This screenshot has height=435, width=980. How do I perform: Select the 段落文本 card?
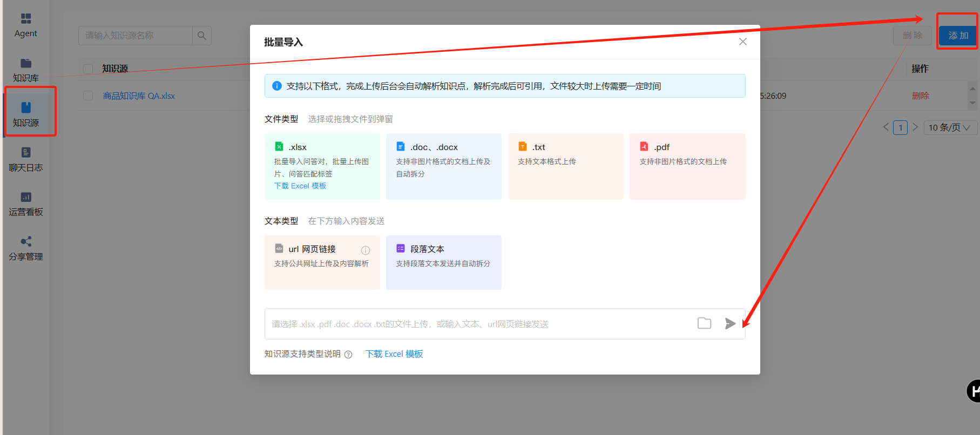coord(444,262)
